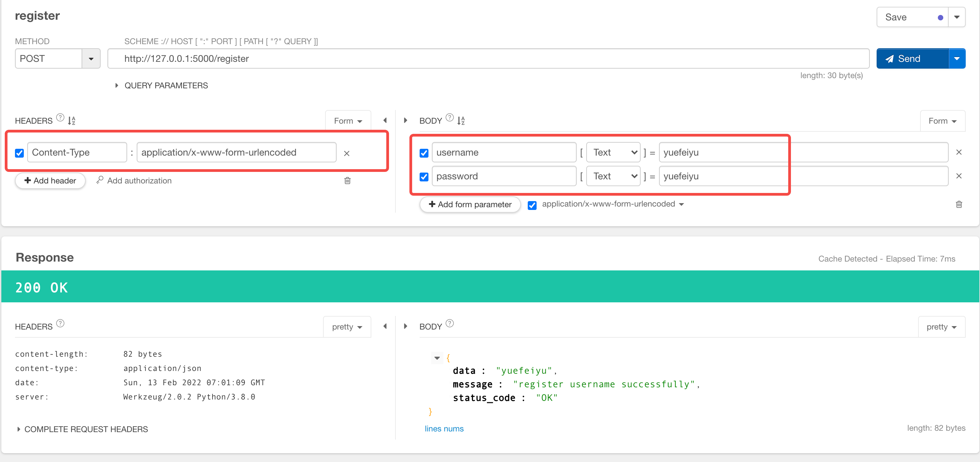This screenshot has height=462, width=980.
Task: Click the Save button
Action: [x=912, y=17]
